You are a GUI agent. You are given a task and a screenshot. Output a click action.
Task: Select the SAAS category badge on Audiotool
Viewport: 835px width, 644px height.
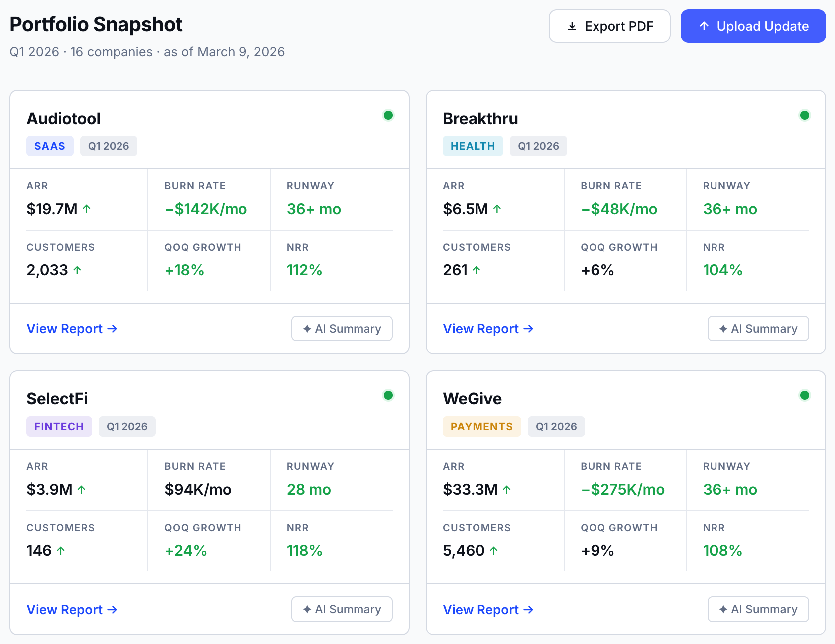[50, 146]
